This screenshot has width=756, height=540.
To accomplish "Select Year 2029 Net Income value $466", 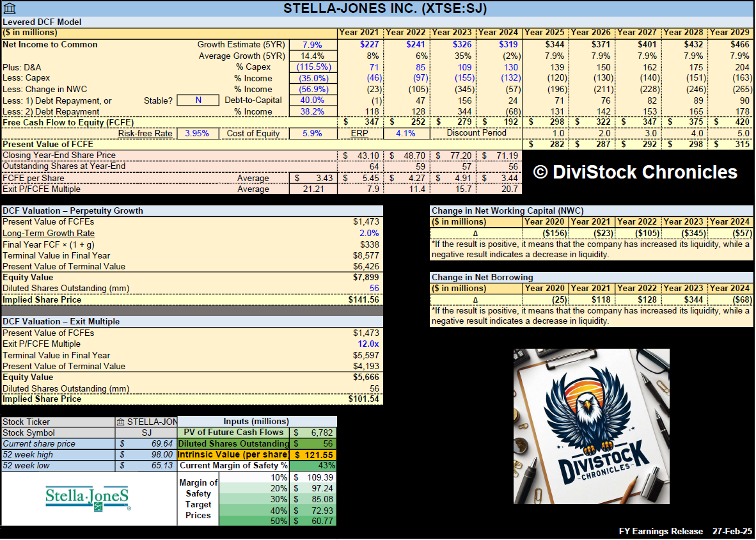I will click(x=731, y=45).
